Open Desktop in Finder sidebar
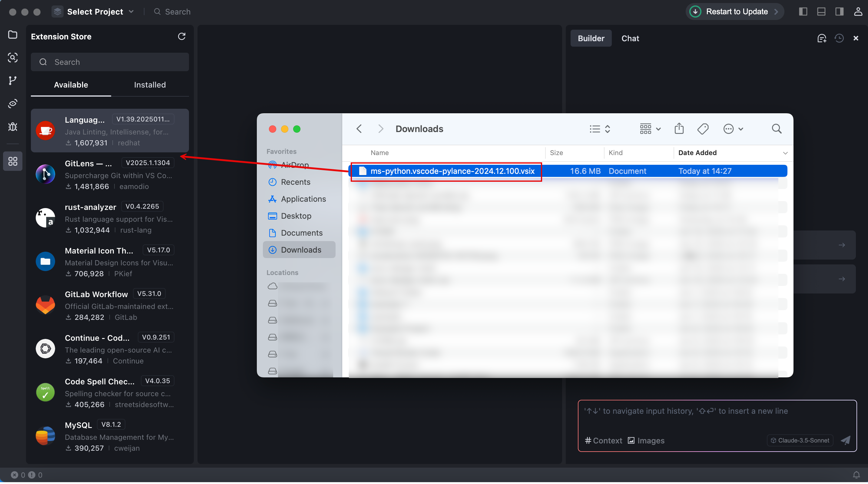868x484 pixels. point(299,216)
